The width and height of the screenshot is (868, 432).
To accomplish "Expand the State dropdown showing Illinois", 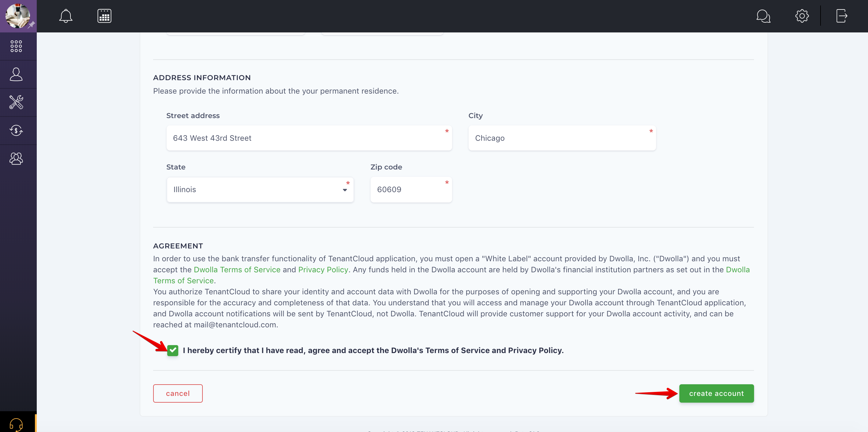I will click(x=260, y=190).
